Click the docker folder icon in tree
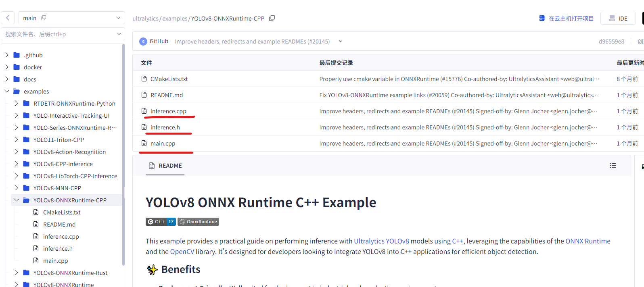644x287 pixels. click(x=17, y=67)
